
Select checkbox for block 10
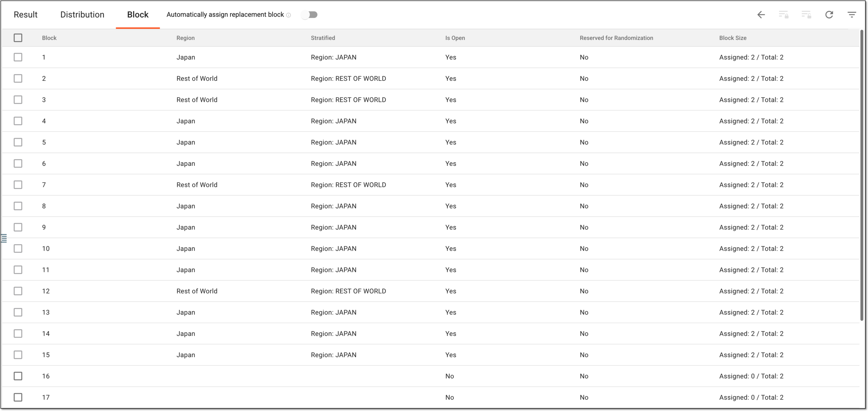[x=18, y=249]
